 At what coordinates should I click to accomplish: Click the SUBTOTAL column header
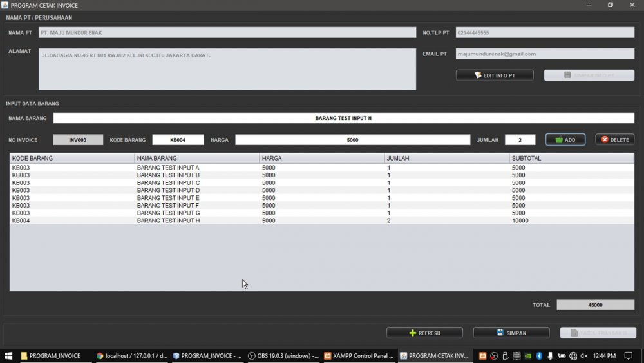point(571,158)
